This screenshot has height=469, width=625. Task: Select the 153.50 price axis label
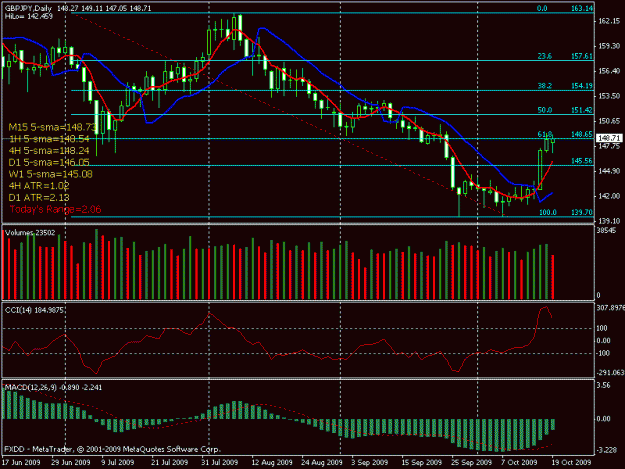tap(609, 96)
